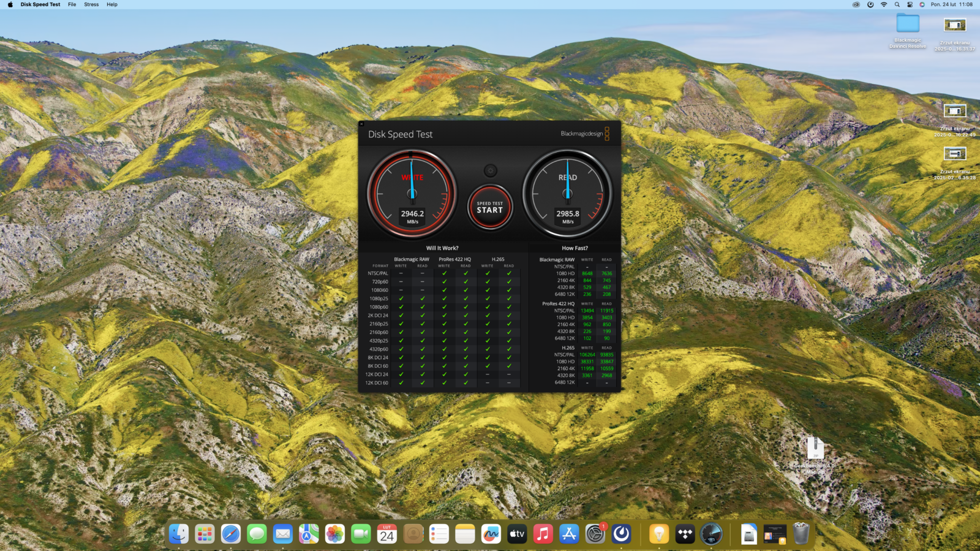Open Disk Speed Test icon in Dock
Image resolution: width=980 pixels, height=551 pixels.
[x=711, y=534]
